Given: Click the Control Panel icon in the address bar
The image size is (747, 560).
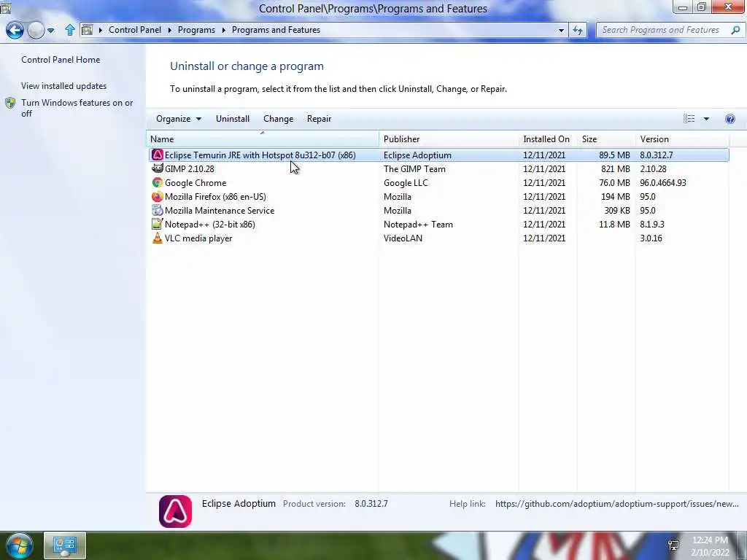Looking at the screenshot, I should [88, 30].
